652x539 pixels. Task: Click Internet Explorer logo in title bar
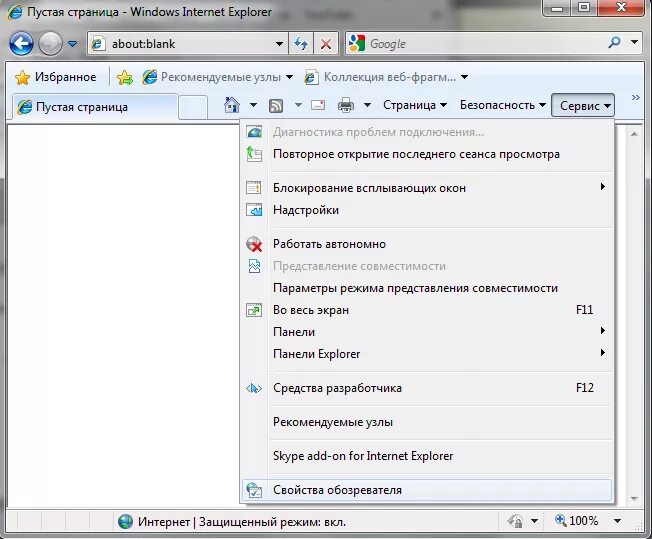coord(15,12)
